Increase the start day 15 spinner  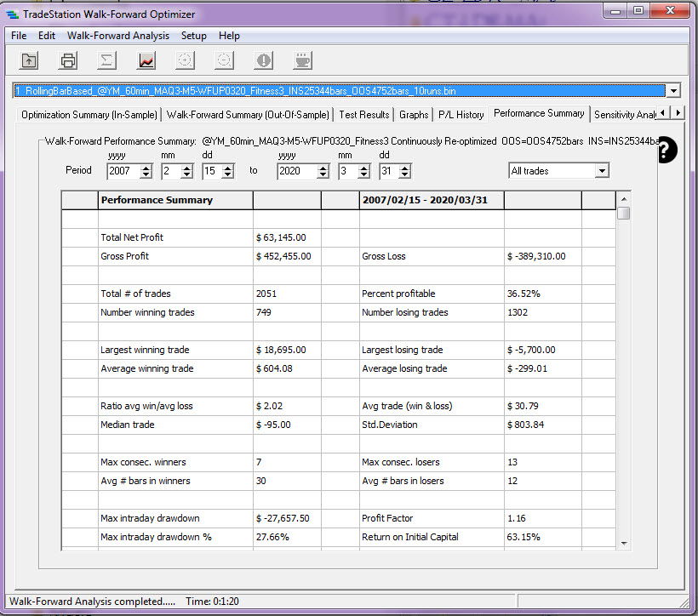pyautogui.click(x=228, y=168)
